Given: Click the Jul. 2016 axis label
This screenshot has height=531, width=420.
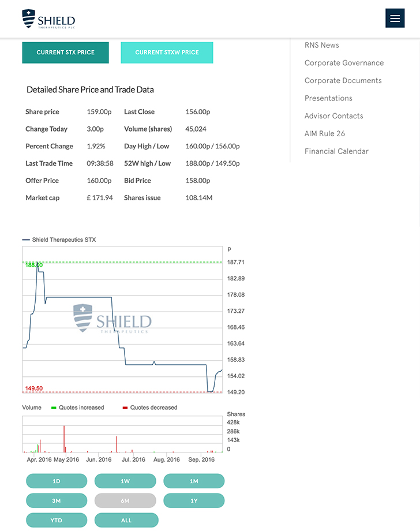Looking at the screenshot, I should [133, 459].
